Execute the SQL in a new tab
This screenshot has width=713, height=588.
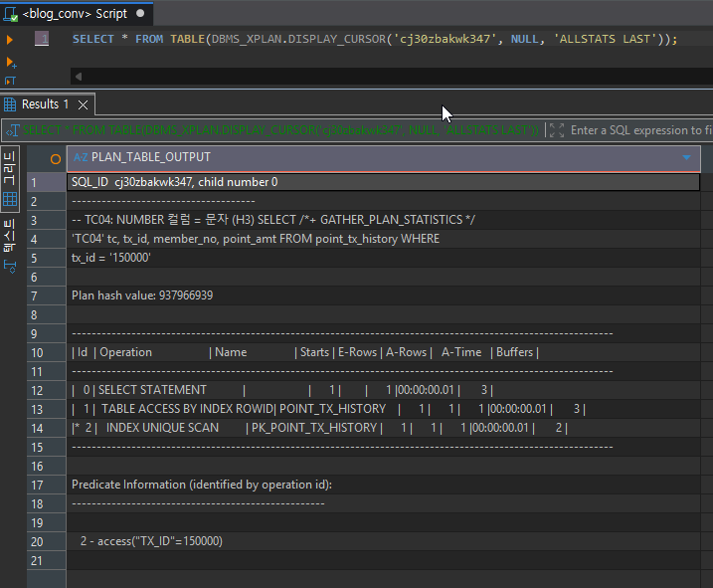click(x=11, y=62)
